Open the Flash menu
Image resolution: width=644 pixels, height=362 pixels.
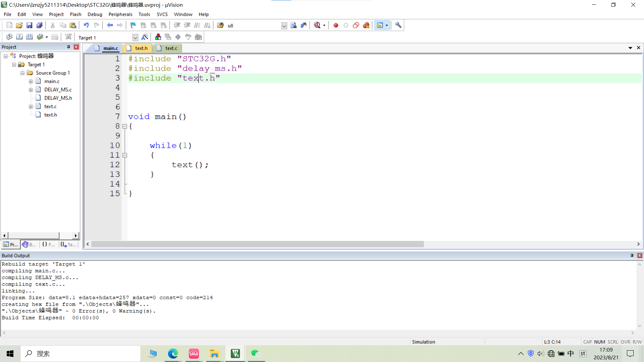point(75,14)
